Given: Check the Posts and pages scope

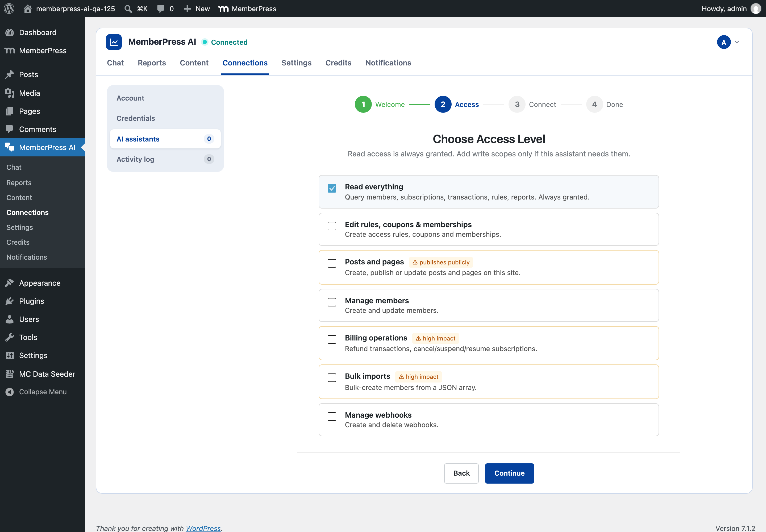Looking at the screenshot, I should coord(332,263).
